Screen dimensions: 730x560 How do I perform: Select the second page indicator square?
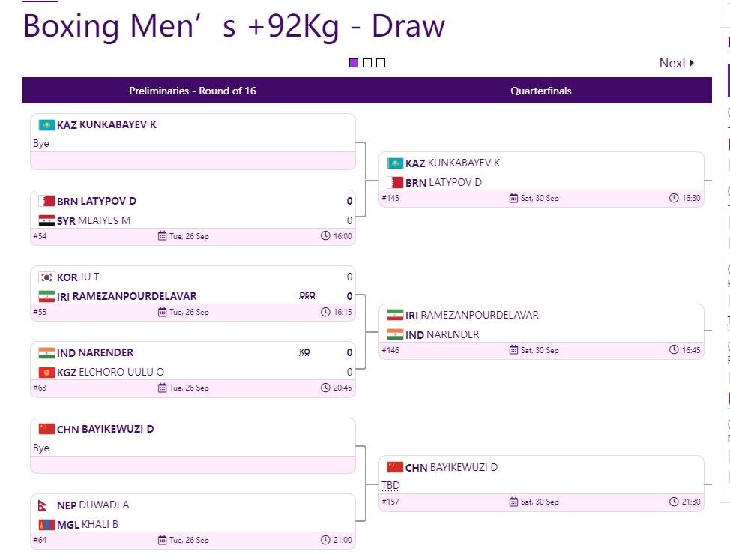[x=367, y=63]
